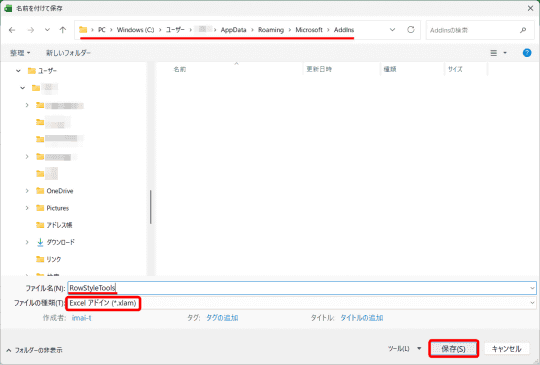Open the view options dropdown arrow
The height and width of the screenshot is (365, 540).
pos(505,53)
